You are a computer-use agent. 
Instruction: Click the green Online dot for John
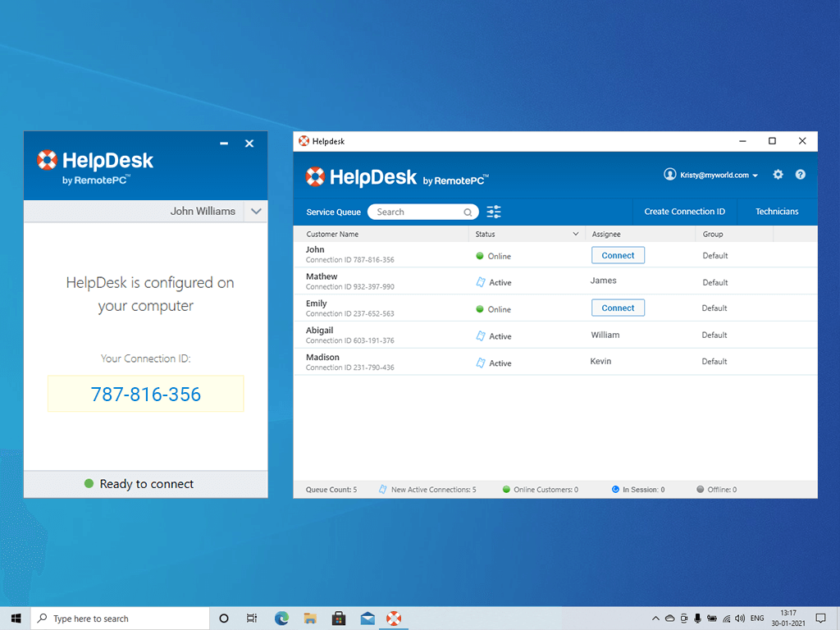[x=480, y=256]
